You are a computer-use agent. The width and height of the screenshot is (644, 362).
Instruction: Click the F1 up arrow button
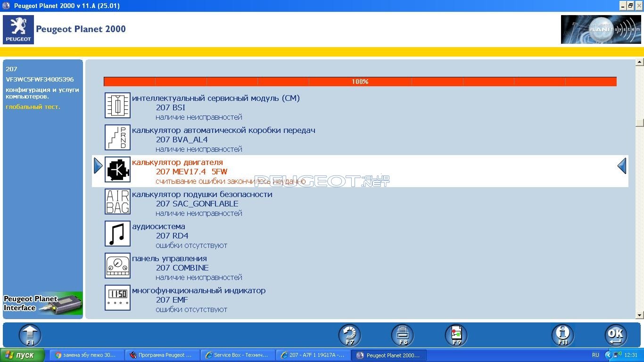coord(30,336)
